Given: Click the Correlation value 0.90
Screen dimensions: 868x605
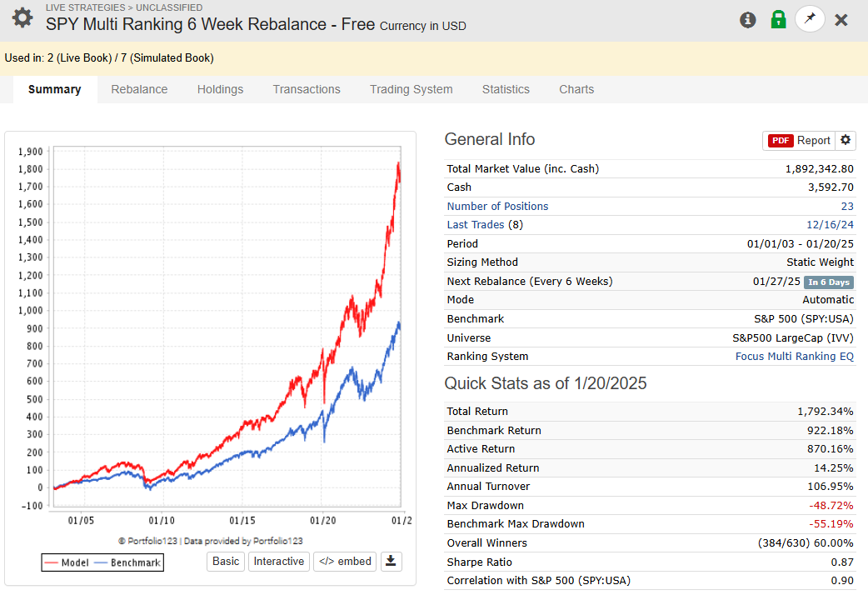Looking at the screenshot, I should coord(842,580).
